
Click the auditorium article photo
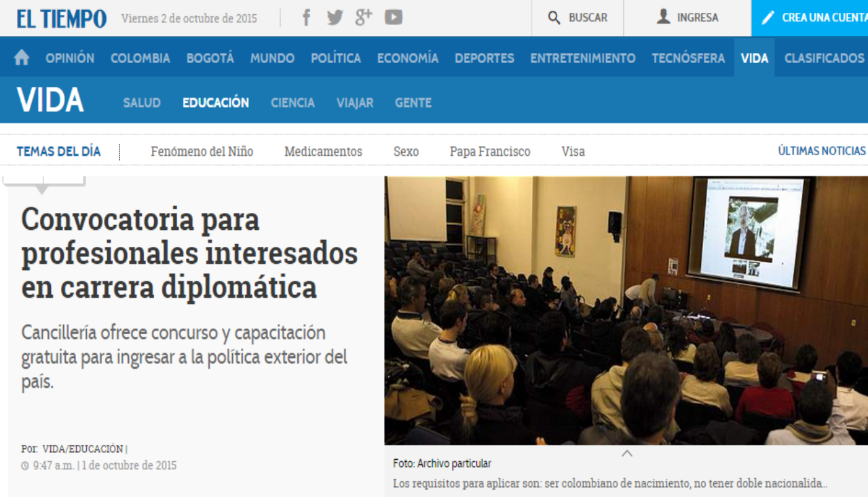(x=626, y=311)
